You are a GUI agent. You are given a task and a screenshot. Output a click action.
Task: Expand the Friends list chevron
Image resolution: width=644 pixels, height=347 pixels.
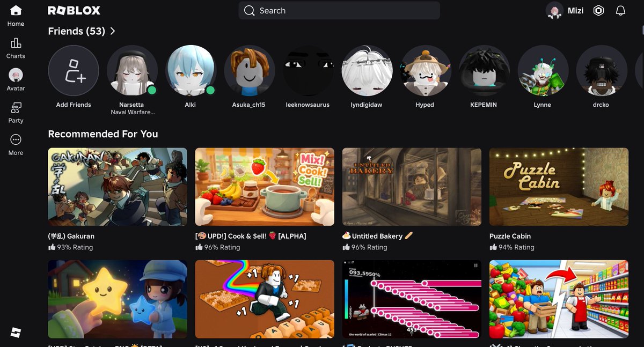(113, 31)
